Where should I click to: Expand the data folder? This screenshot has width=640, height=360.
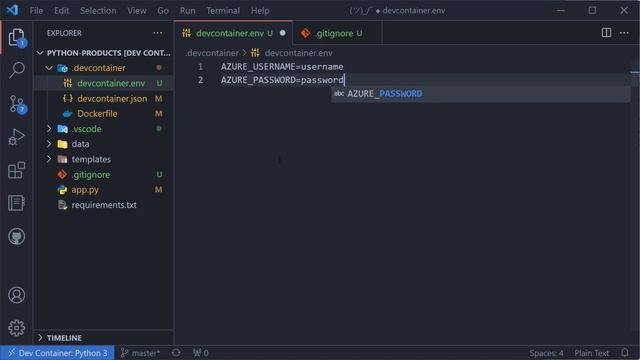49,144
